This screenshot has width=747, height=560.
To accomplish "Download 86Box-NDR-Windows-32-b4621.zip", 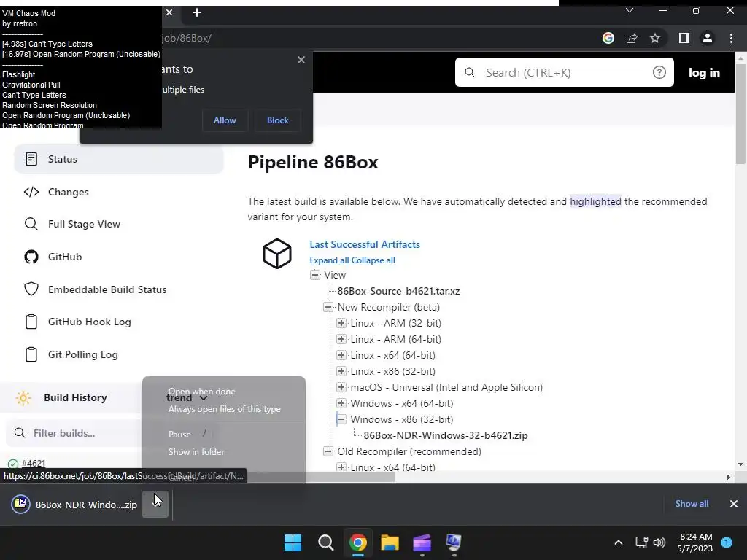I will [446, 435].
